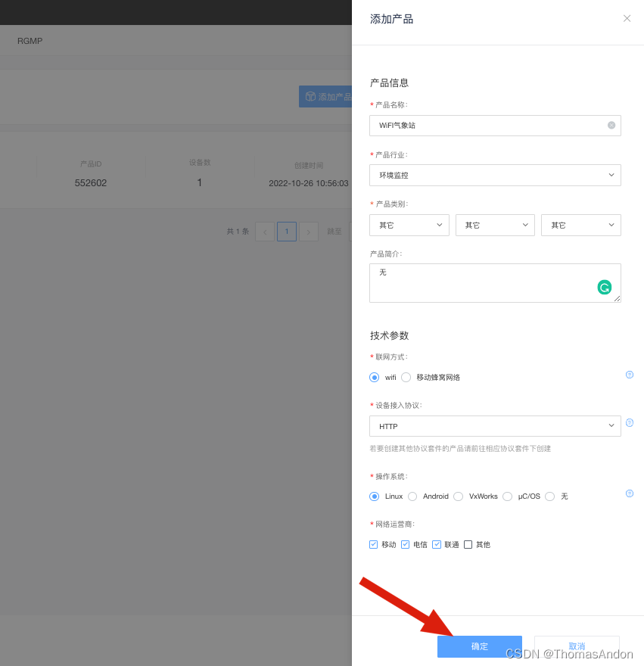The height and width of the screenshot is (666, 644).
Task: Click the 设备数 column header
Action: click(x=200, y=163)
